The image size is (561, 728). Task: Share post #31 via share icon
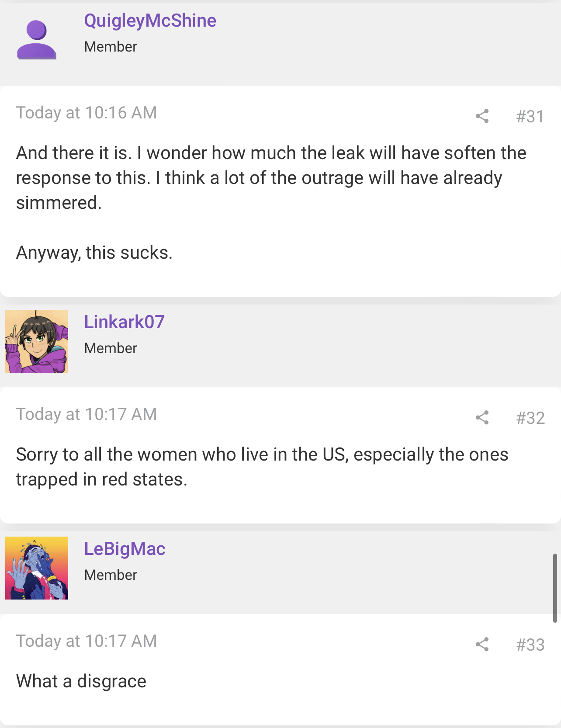482,116
